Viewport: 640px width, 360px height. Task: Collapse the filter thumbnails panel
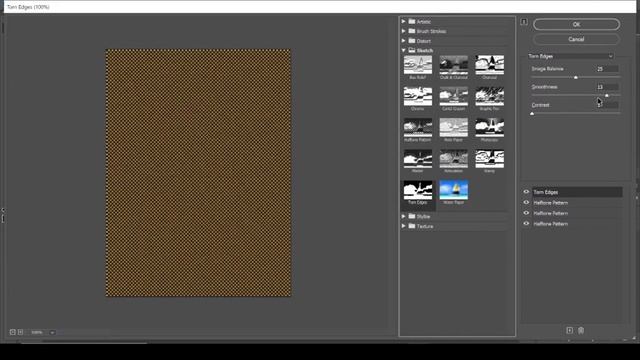(524, 22)
